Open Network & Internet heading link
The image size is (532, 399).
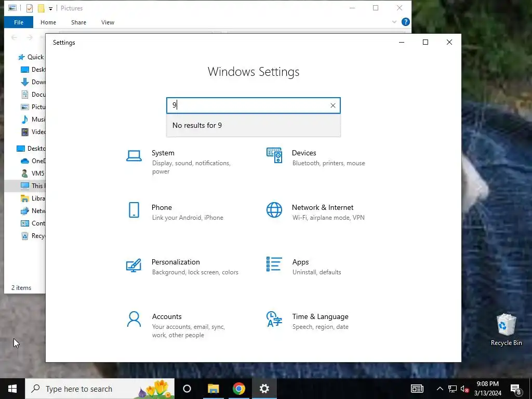tap(323, 207)
